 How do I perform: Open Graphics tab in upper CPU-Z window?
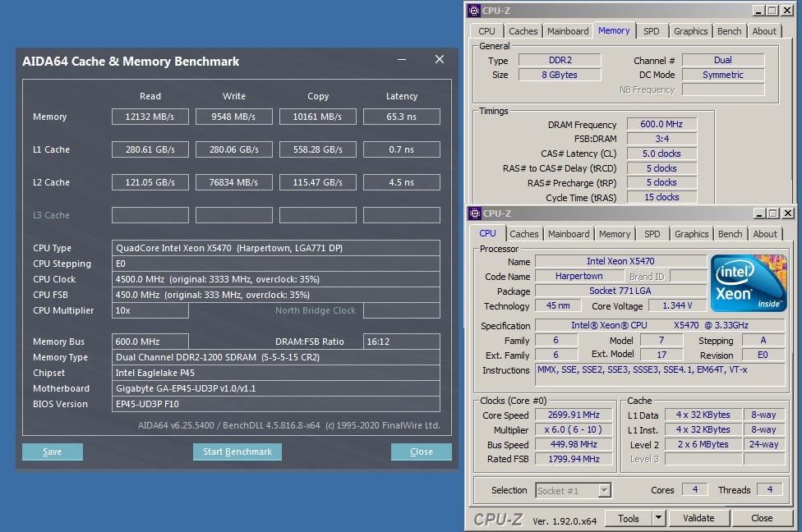(x=690, y=31)
